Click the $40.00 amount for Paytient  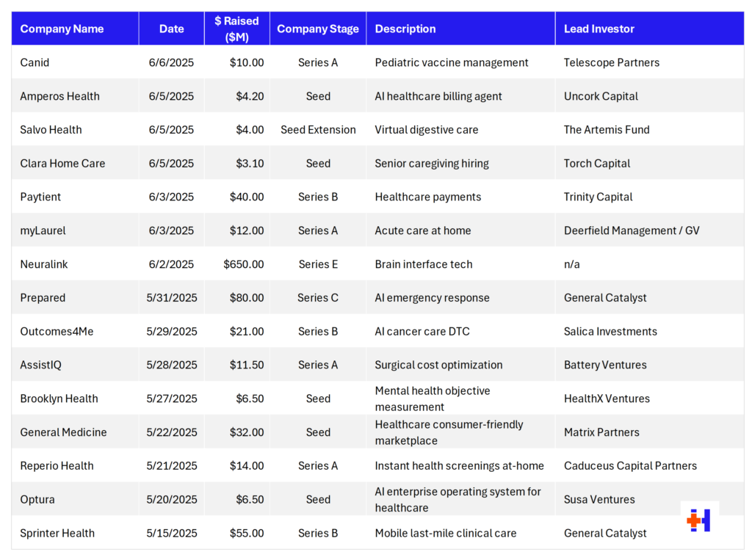[x=247, y=197]
